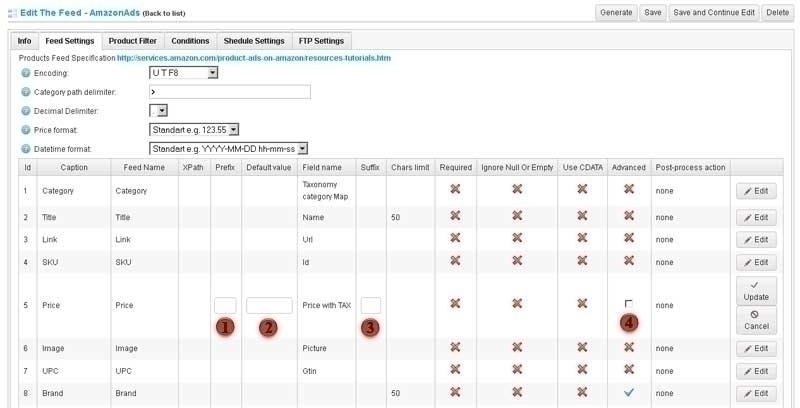Viewport: 800px width, 408px height.
Task: Click the help icon next to Encoding
Action: tap(26, 73)
